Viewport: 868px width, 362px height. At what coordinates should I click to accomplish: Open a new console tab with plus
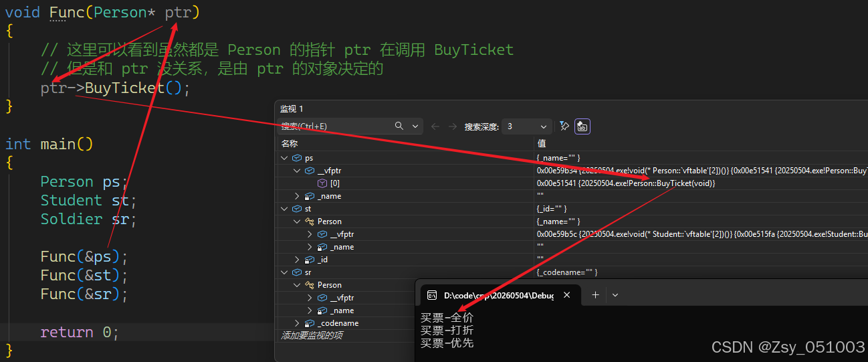coord(595,295)
